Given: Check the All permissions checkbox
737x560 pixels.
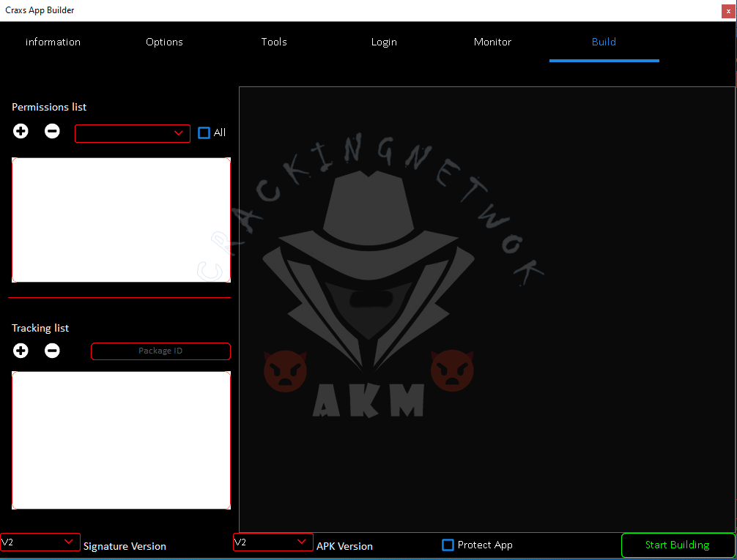Looking at the screenshot, I should [x=204, y=133].
